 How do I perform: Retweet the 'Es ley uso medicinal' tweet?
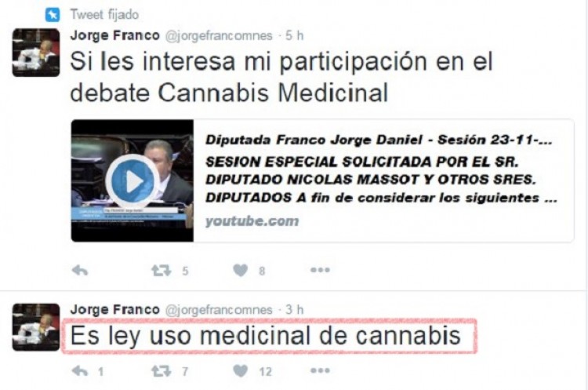pos(161,371)
